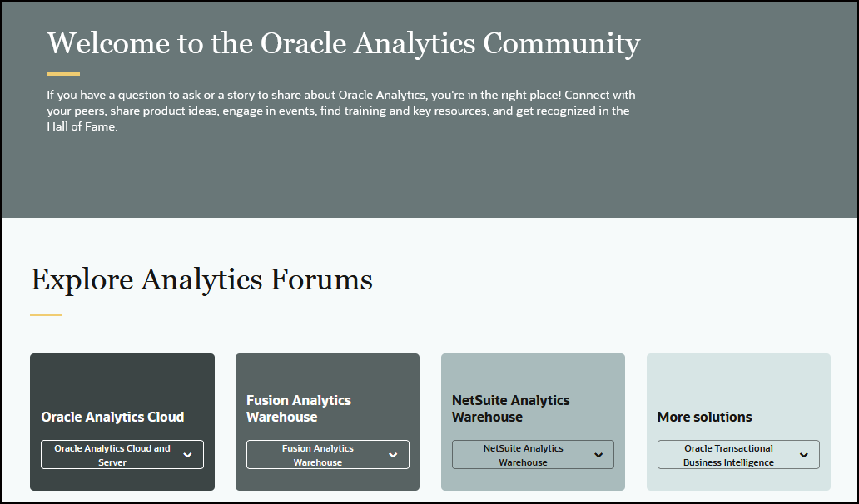Open the Oracle Transactional Business Intelligence dropdown
Viewport: 859px width, 504px height.
tap(737, 454)
